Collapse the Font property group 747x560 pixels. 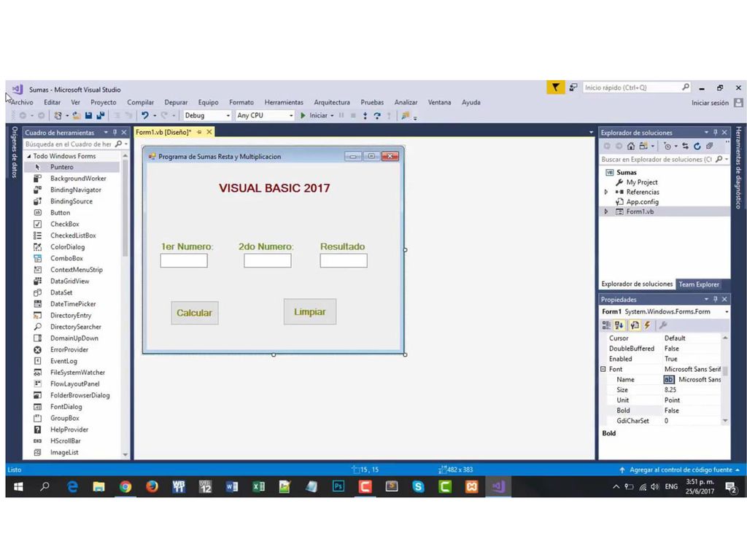603,370
